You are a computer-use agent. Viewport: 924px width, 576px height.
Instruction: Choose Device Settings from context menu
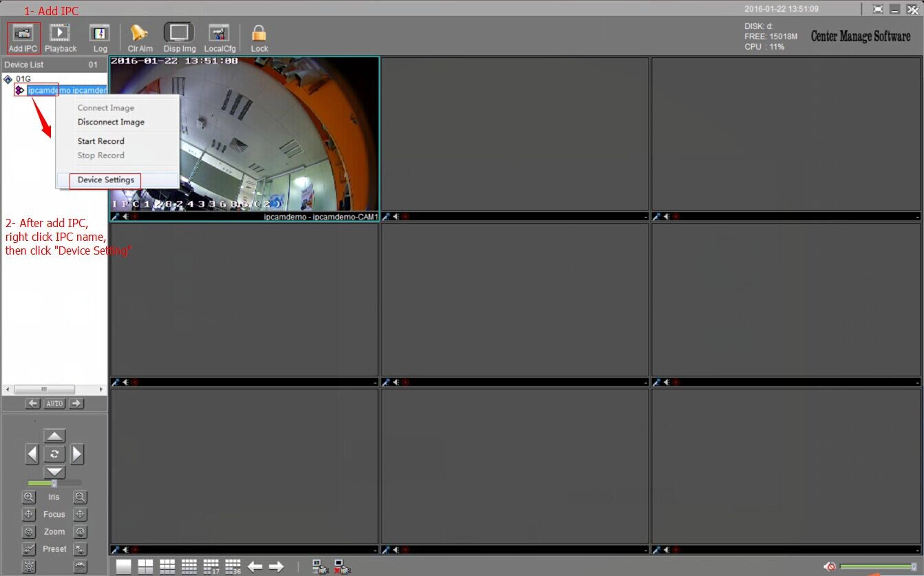(x=106, y=180)
